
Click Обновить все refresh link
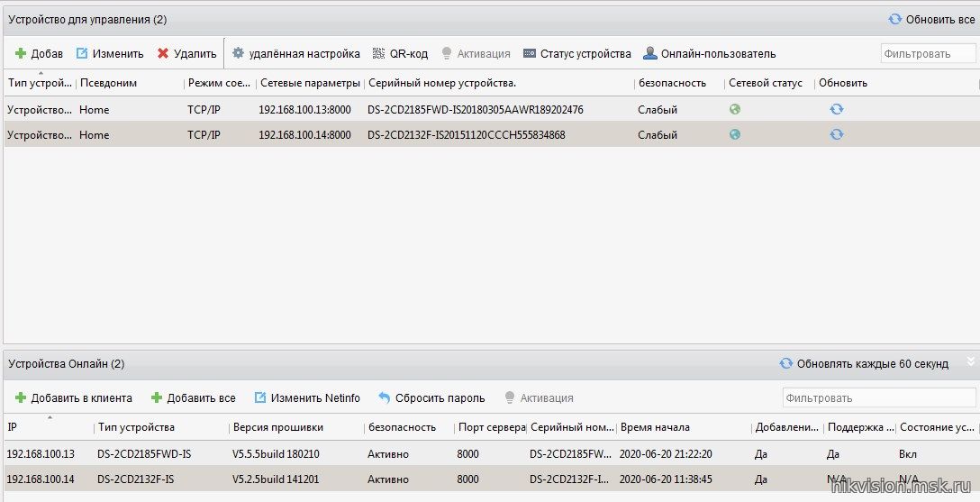point(931,20)
